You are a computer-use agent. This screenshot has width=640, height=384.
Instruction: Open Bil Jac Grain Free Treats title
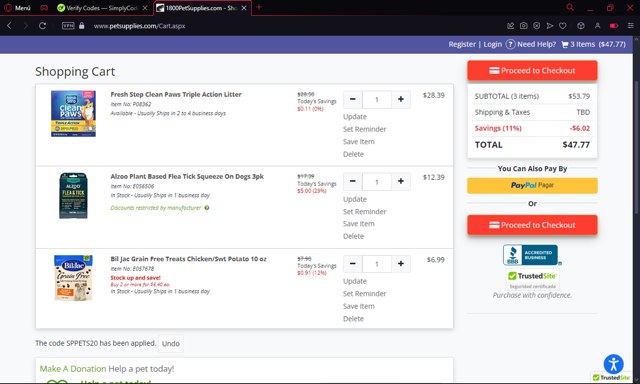point(188,259)
